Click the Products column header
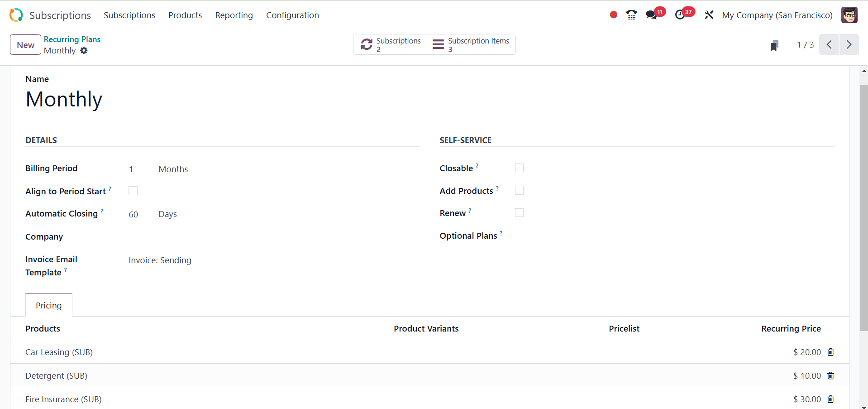Image resolution: width=868 pixels, height=409 pixels. 43,328
